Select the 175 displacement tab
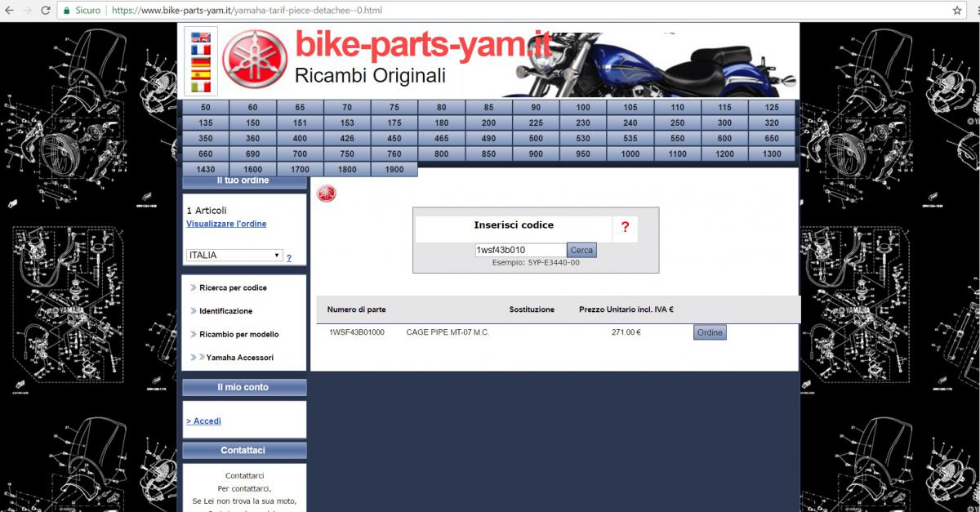 (394, 123)
